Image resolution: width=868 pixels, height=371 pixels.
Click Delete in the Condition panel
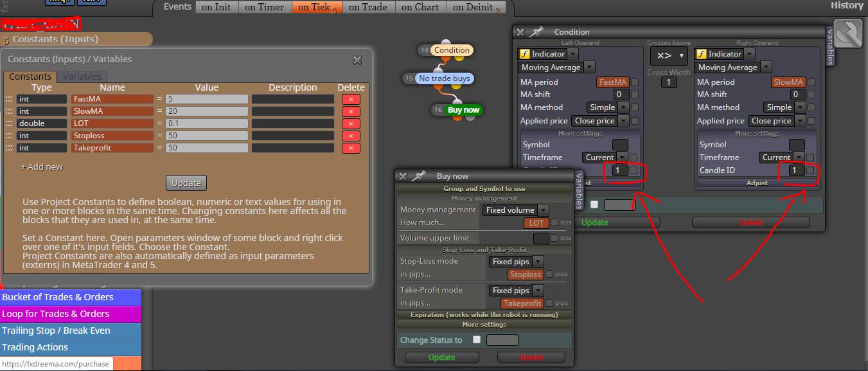tap(750, 222)
